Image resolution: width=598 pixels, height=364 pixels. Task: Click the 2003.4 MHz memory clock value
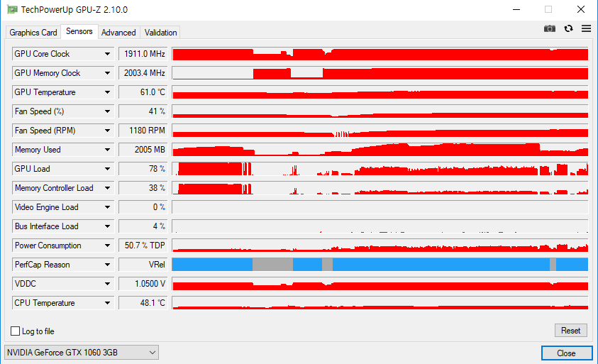[x=143, y=73]
